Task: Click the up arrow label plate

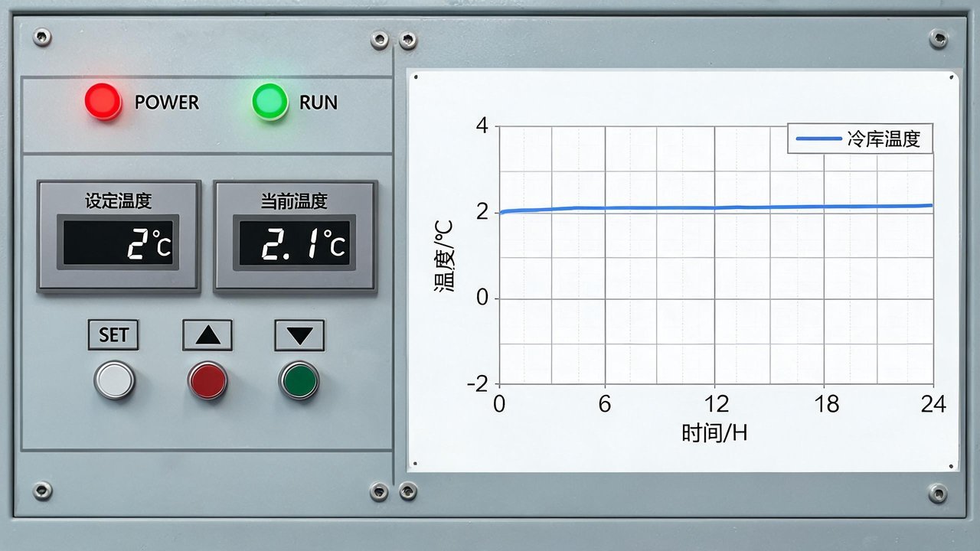Action: point(207,335)
